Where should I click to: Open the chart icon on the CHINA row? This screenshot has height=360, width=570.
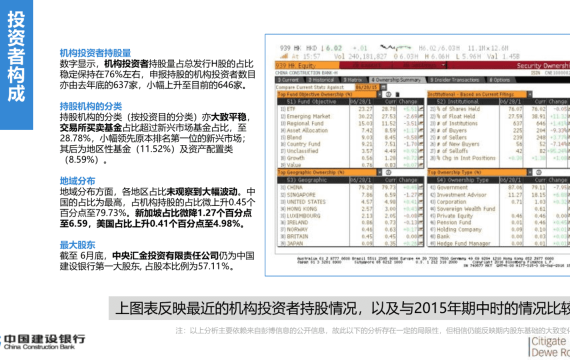pos(421,188)
